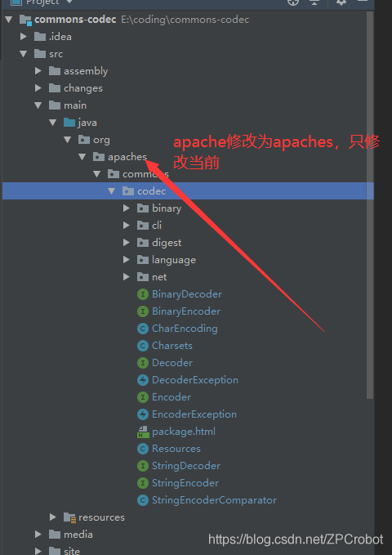This screenshot has width=392, height=555.
Task: Select the Charsets class name
Action: (x=172, y=346)
